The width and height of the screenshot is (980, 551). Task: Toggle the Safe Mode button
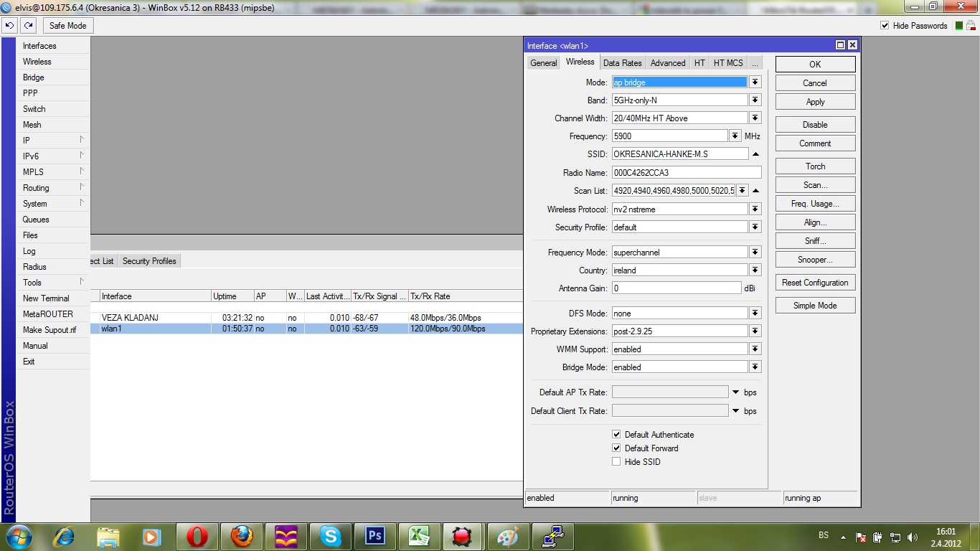point(68,26)
